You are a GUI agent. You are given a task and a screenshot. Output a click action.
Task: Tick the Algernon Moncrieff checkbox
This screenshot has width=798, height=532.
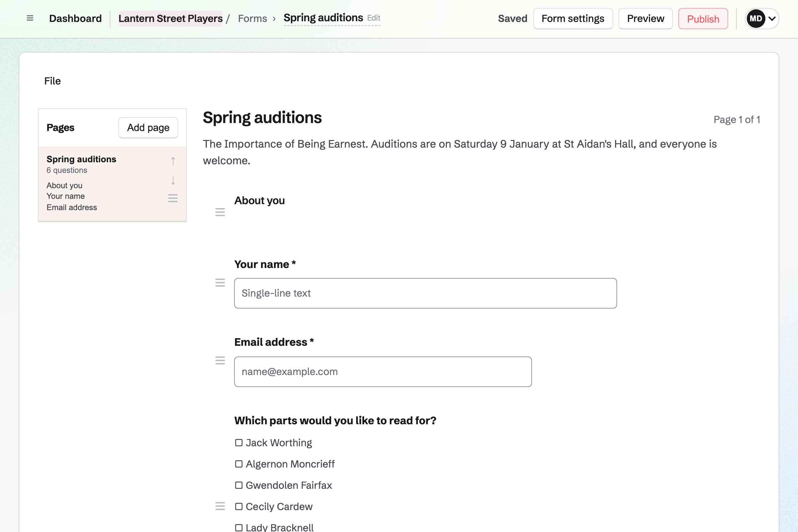point(239,464)
